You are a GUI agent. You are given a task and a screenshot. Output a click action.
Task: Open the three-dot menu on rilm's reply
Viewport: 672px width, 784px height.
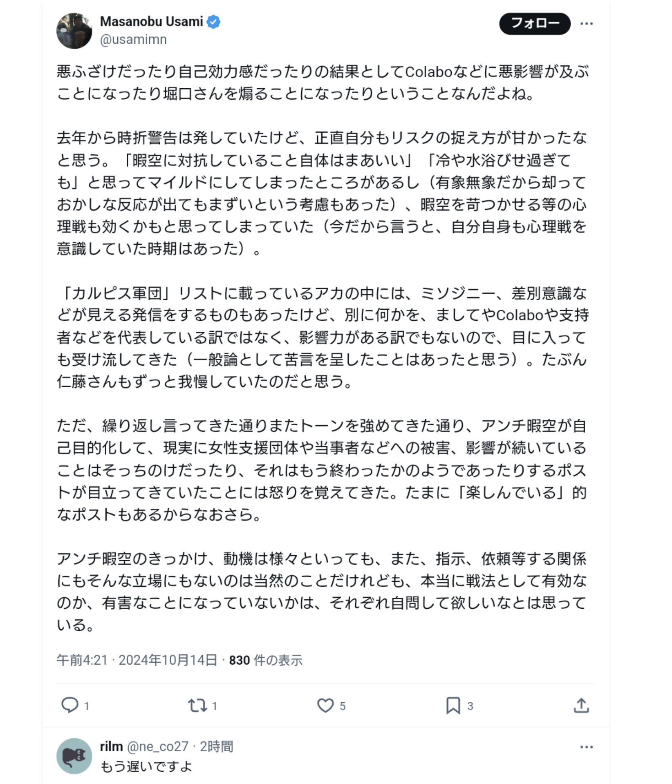pyautogui.click(x=586, y=747)
